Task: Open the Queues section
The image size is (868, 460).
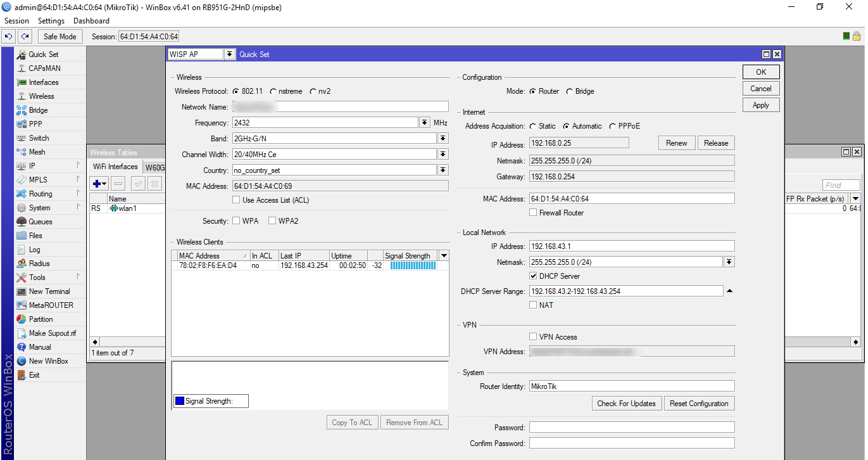Action: [x=40, y=222]
